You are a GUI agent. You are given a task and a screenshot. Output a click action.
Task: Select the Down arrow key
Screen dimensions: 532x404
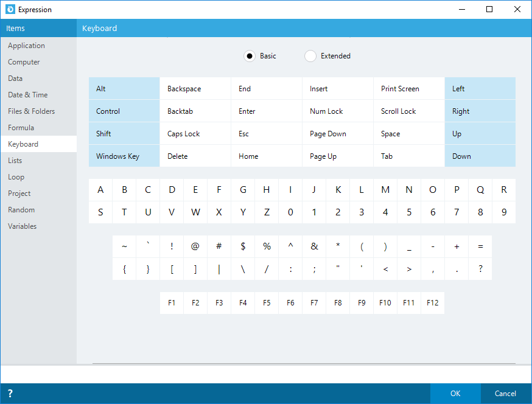[x=480, y=156]
